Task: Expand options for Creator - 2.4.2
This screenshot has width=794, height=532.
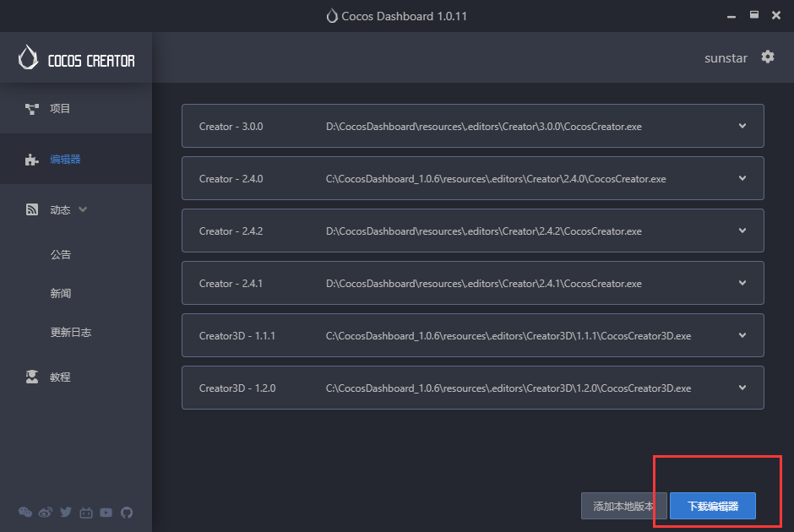Action: click(742, 231)
